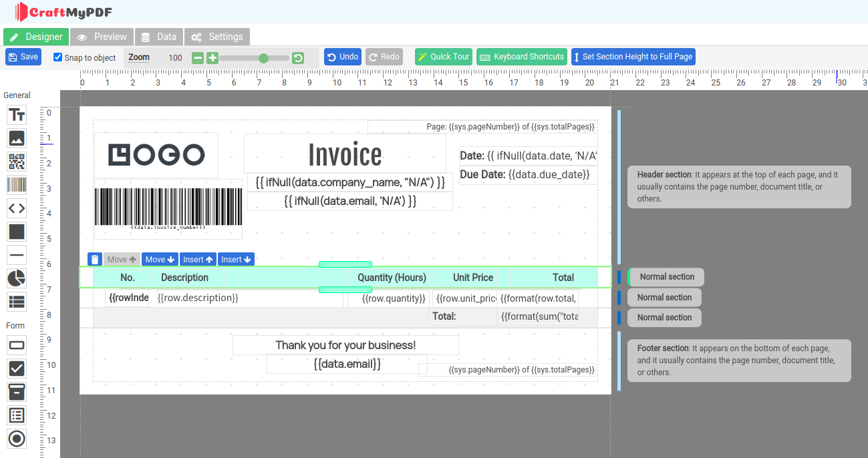Open the Data tab
This screenshot has width=868, height=458.
[159, 37]
